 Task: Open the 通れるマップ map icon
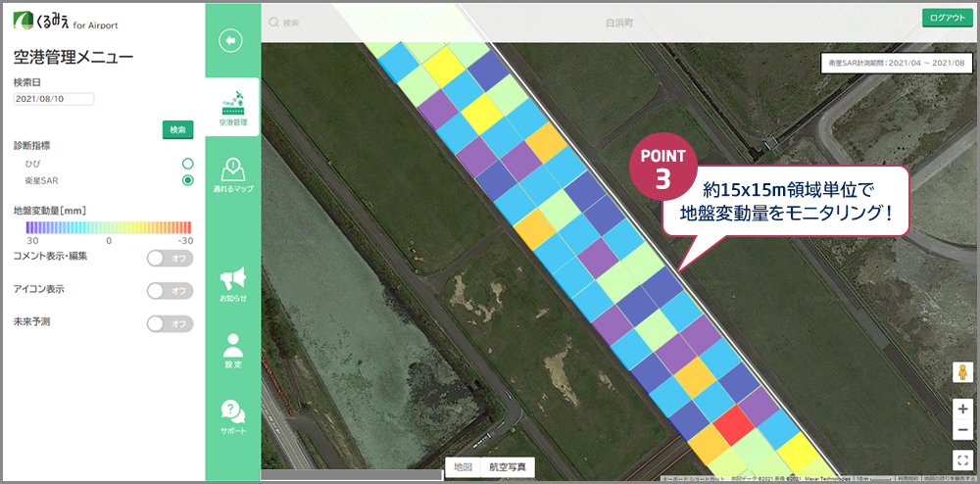click(x=233, y=171)
